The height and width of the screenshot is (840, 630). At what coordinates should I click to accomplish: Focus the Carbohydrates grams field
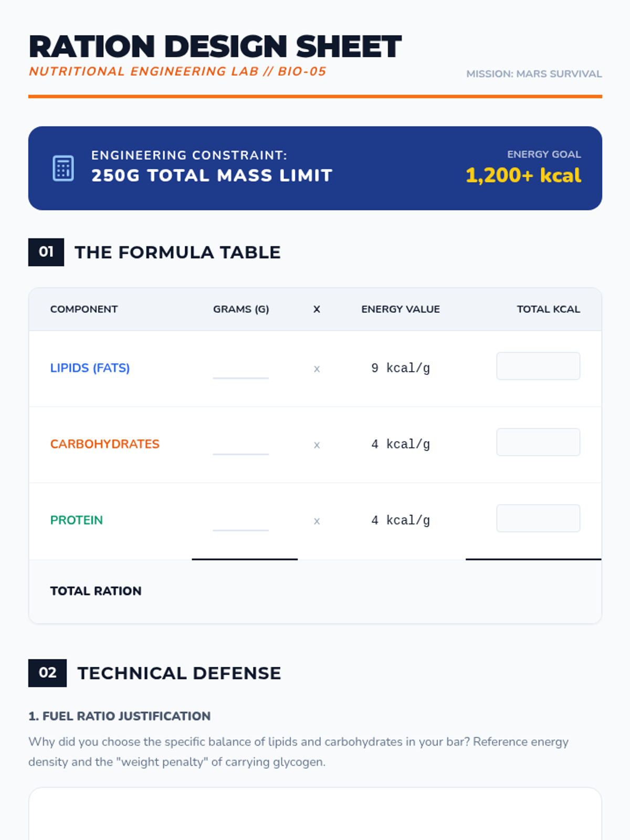coord(240,445)
